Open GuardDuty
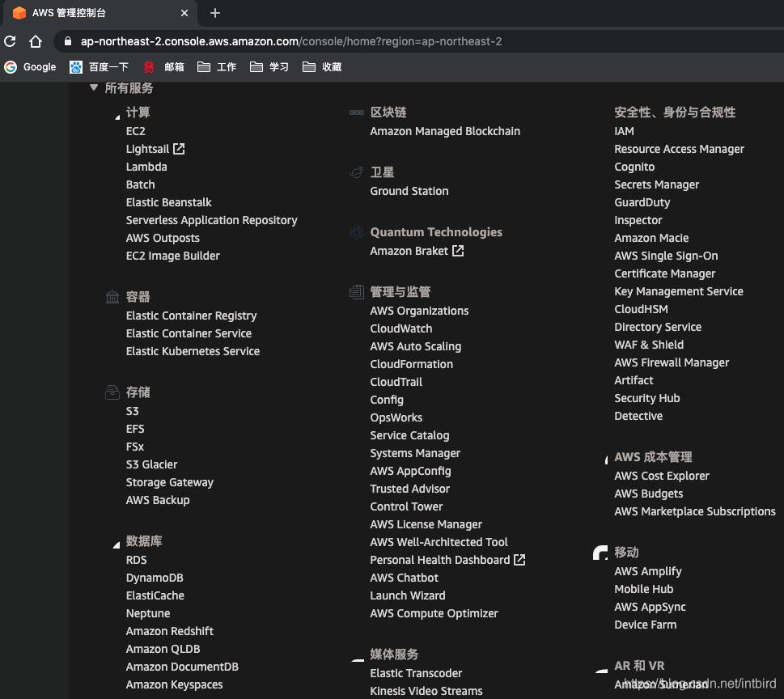This screenshot has height=699, width=784. tap(642, 202)
